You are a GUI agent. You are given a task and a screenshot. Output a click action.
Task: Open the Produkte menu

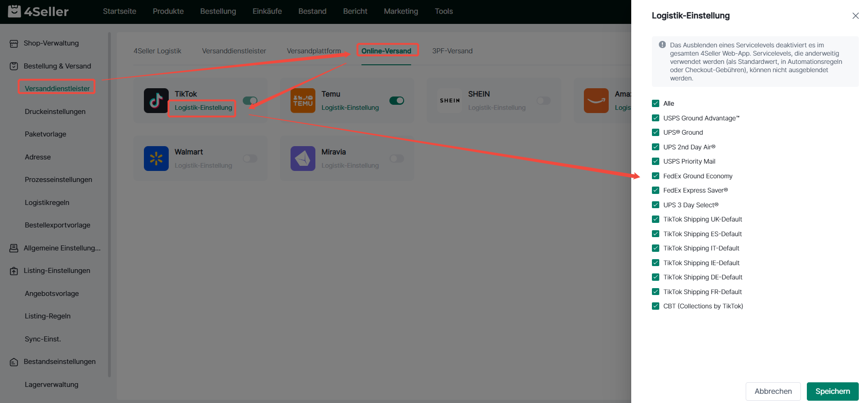pos(168,11)
